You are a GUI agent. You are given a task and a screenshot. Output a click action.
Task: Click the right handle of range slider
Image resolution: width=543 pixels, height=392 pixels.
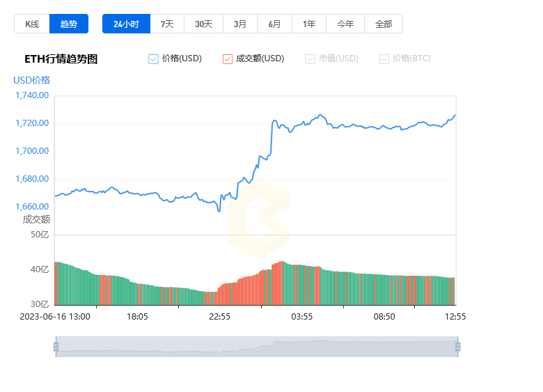(457, 347)
